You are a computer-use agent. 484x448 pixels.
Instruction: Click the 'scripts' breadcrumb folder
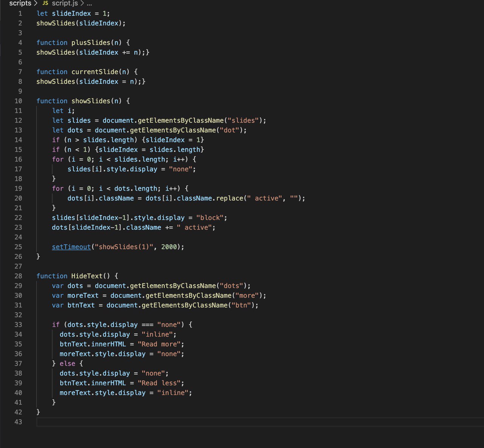(x=20, y=3)
